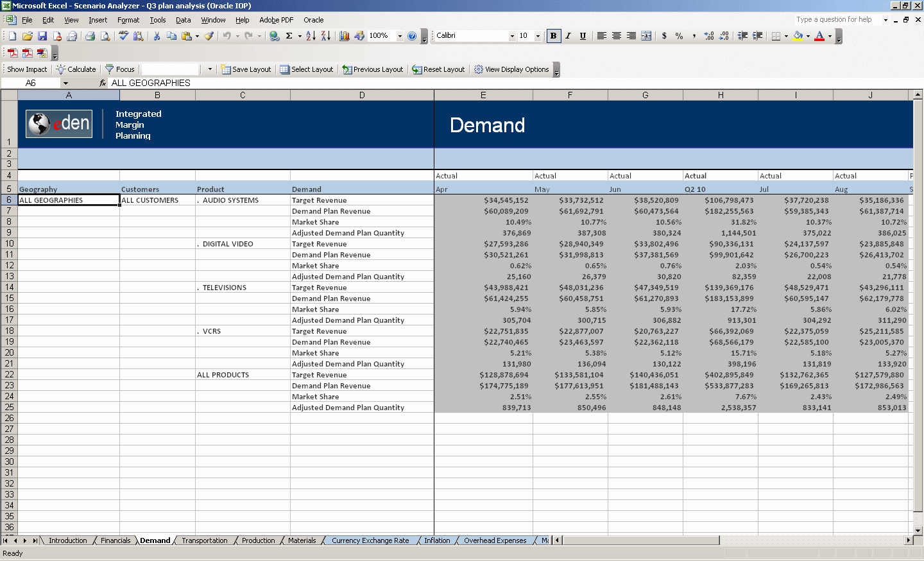Switch to the Transportation sheet tab
This screenshot has width=924, height=561.
click(205, 540)
